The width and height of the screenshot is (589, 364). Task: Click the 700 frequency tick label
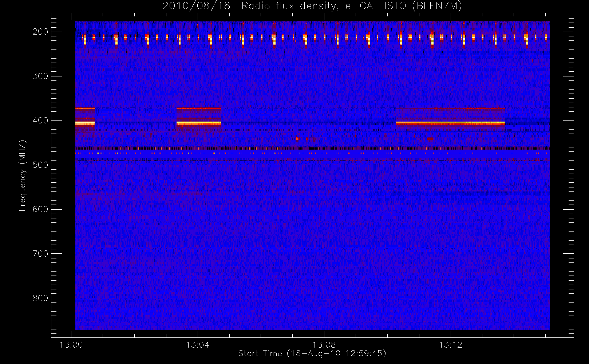(40, 254)
